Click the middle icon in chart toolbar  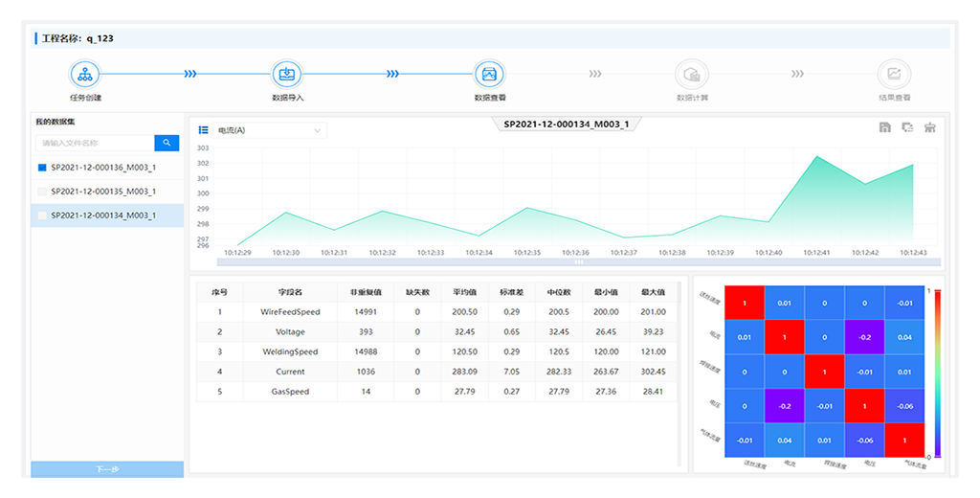[907, 127]
